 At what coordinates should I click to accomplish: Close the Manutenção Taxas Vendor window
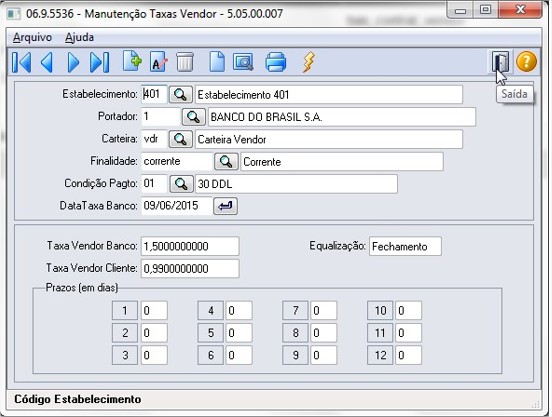pyautogui.click(x=520, y=10)
